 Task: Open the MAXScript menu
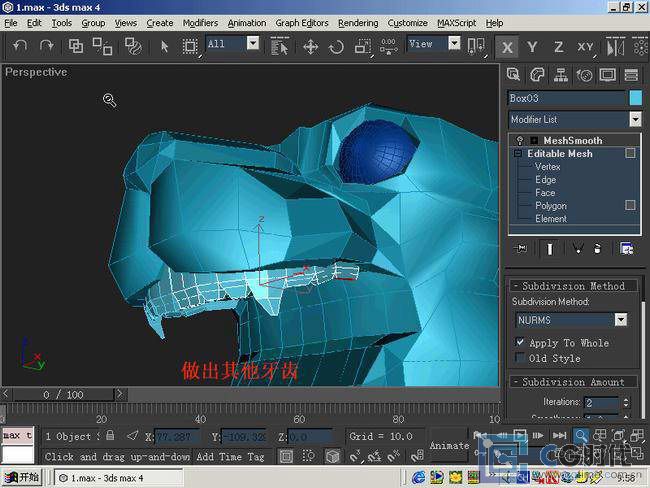click(x=456, y=23)
